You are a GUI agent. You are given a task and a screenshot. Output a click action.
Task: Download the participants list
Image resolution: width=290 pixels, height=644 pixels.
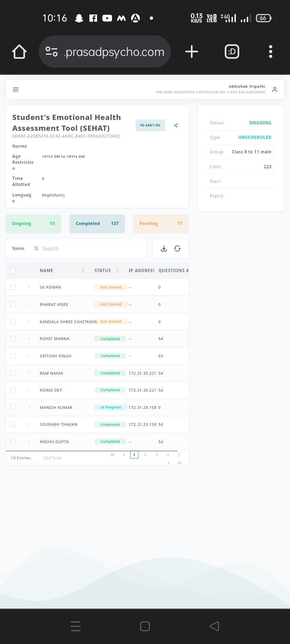164,249
